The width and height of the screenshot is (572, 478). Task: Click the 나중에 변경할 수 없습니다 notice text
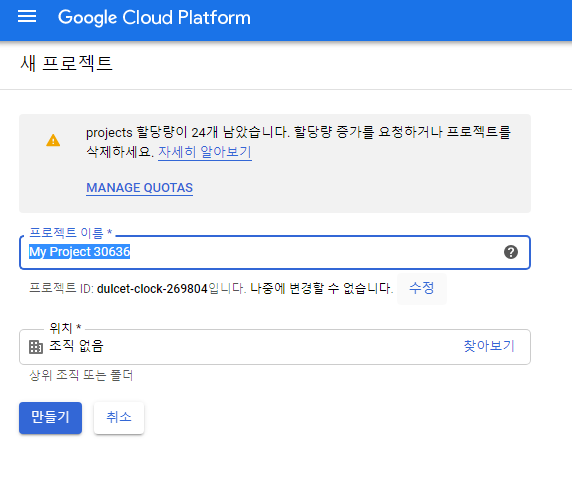[322, 289]
